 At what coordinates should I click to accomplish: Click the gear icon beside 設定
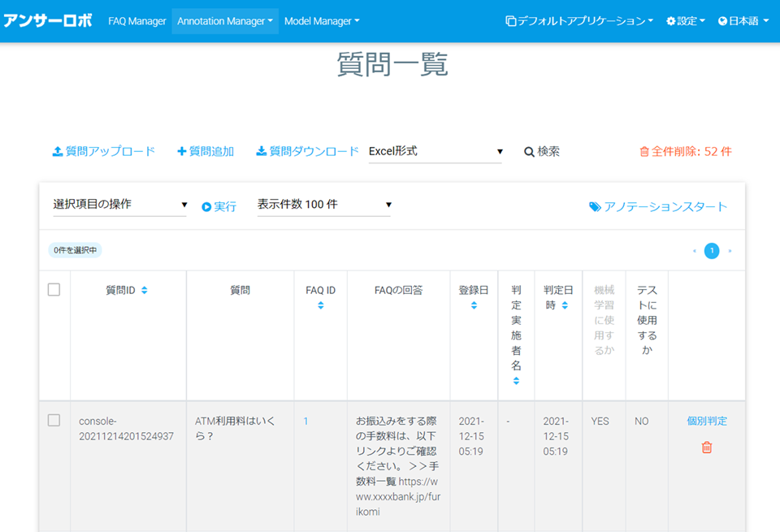pos(671,21)
